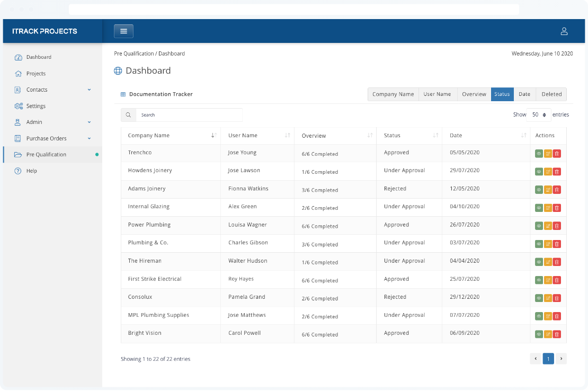Viewport: 588px width, 391px height.
Task: Delete the Adams Joinery row
Action: tap(557, 190)
